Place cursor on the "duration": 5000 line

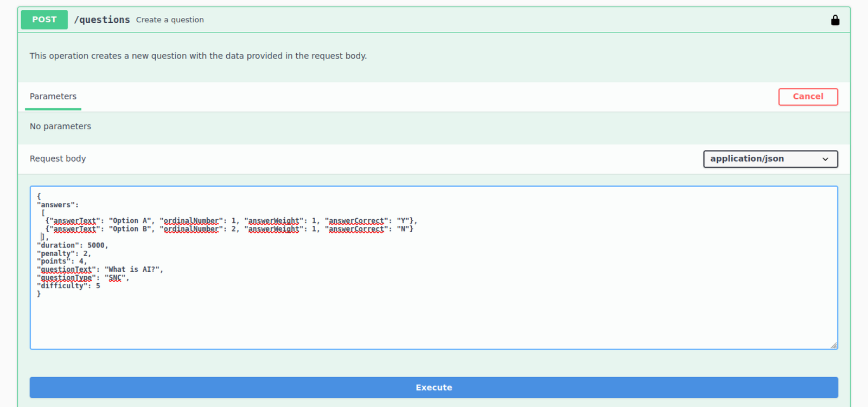72,245
